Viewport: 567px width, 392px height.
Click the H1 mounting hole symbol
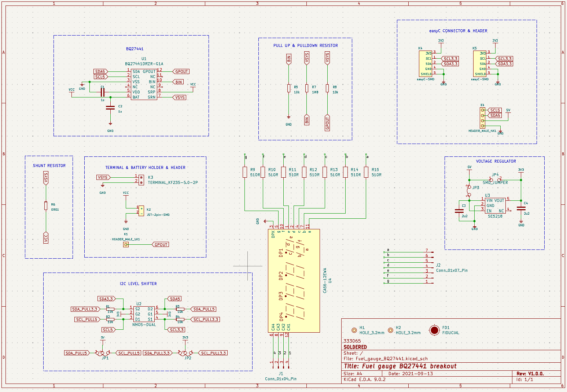354,330
